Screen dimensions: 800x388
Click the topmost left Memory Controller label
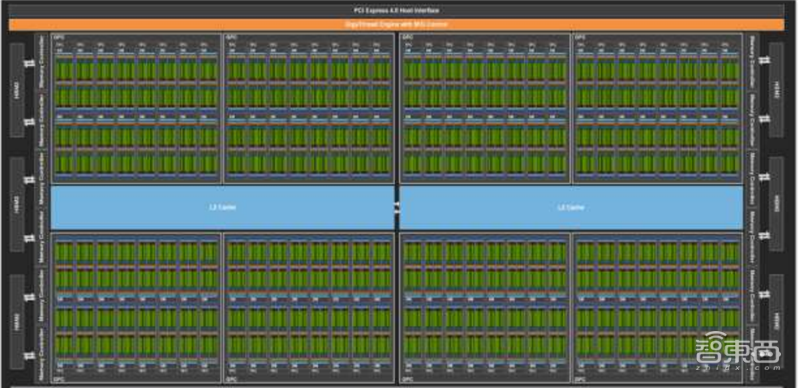[42, 62]
